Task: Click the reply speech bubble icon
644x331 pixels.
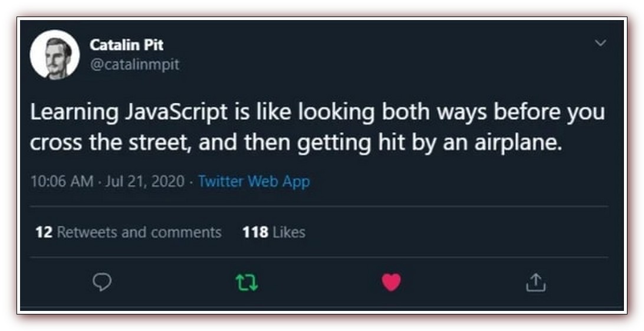Action: pyautogui.click(x=102, y=283)
